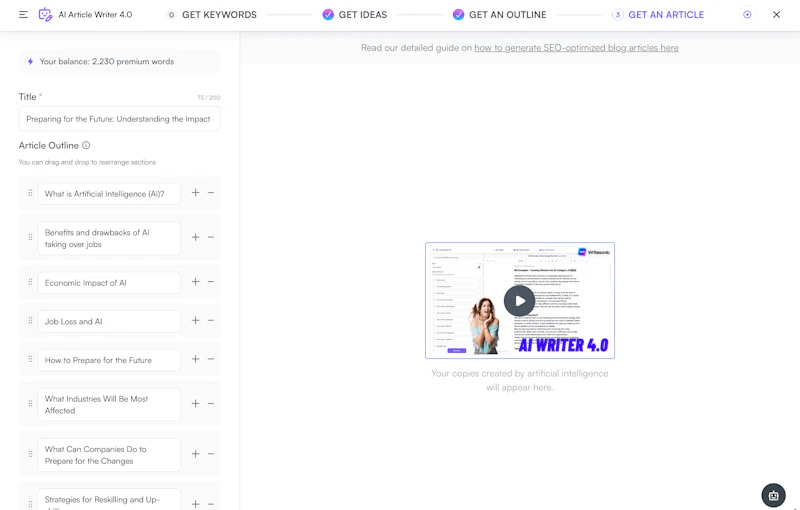Edit 'How to Prepare for the Future' section
Viewport: 800px width, 510px height.
(x=109, y=360)
